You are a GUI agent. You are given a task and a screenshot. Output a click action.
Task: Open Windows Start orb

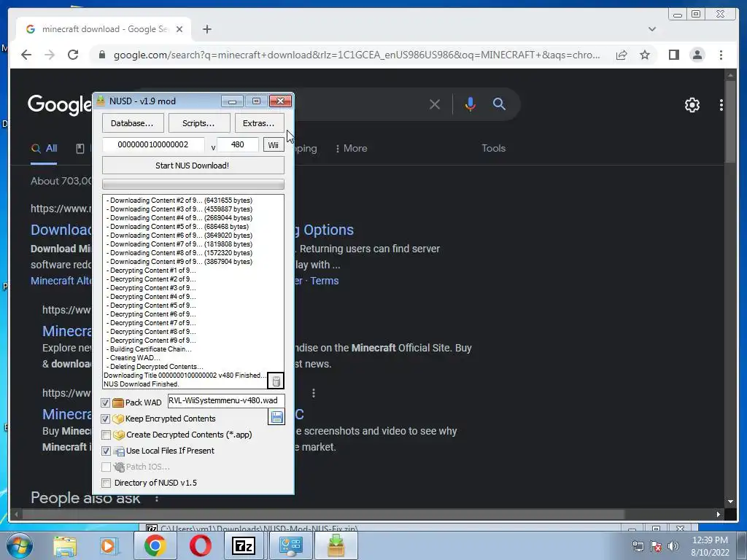click(20, 545)
